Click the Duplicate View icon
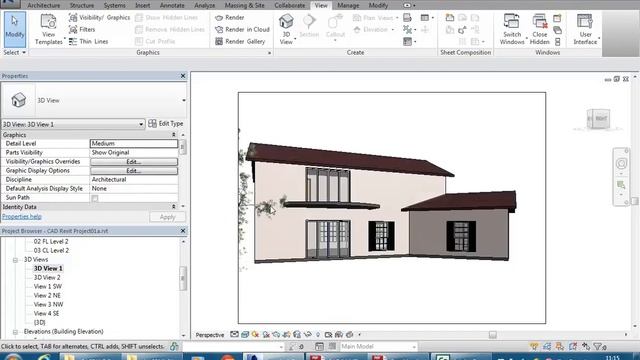The width and height of the screenshot is (640, 360). tap(408, 29)
